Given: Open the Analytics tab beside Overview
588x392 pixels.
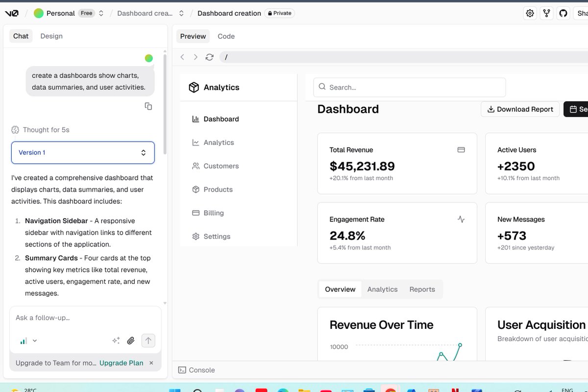Looking at the screenshot, I should click(382, 289).
